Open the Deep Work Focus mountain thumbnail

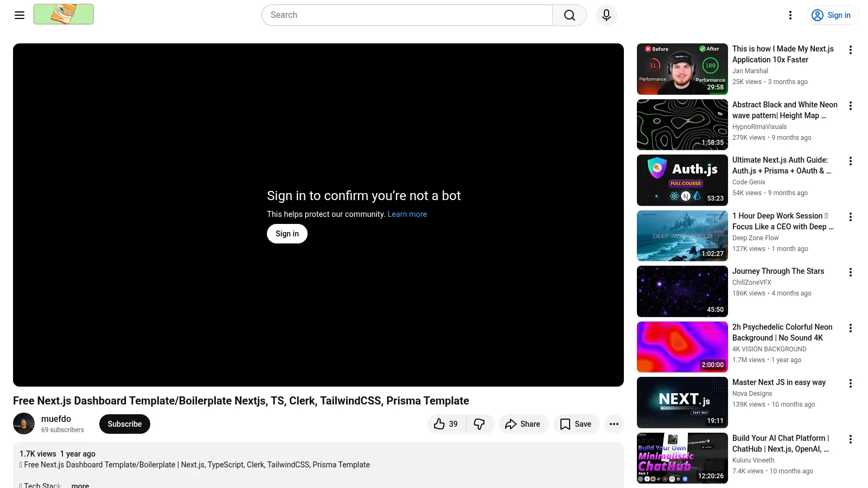(x=682, y=236)
